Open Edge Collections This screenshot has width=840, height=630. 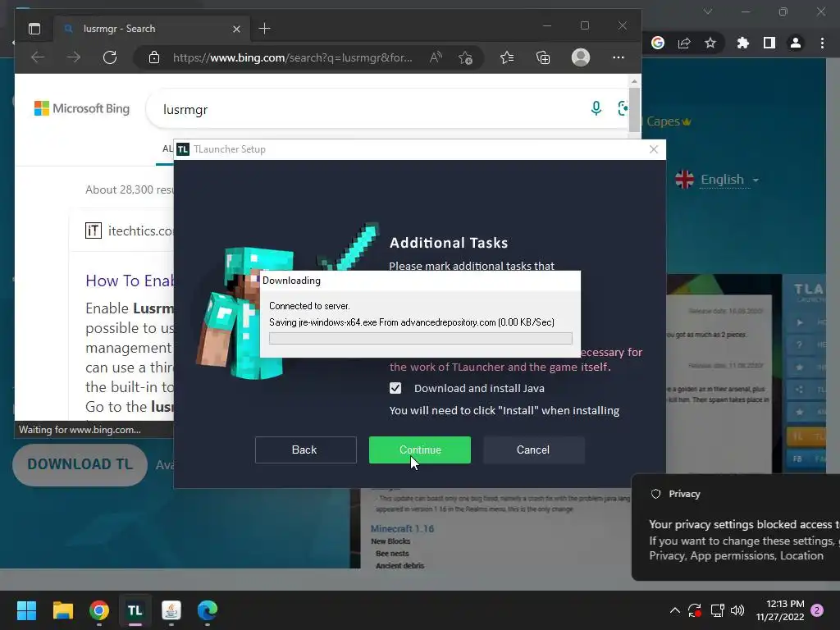point(543,57)
